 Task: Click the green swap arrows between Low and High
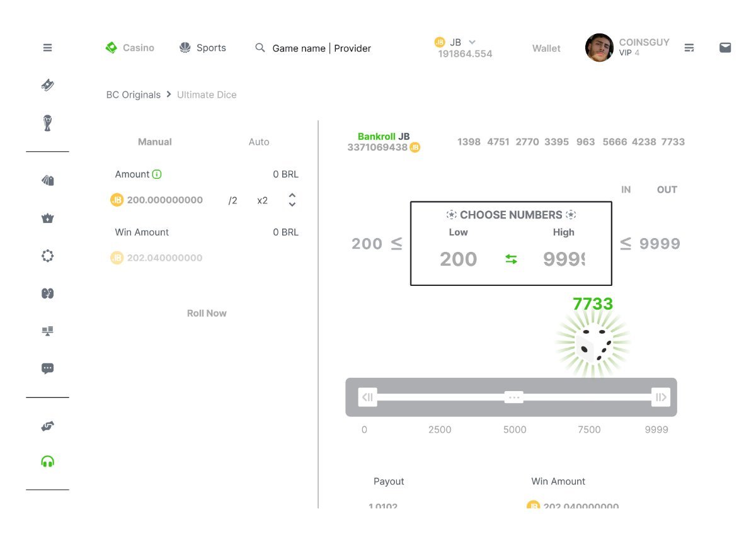(511, 259)
